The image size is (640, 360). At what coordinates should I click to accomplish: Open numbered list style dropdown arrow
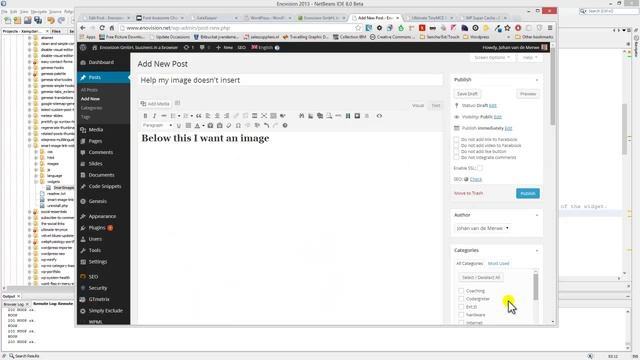coord(191,116)
